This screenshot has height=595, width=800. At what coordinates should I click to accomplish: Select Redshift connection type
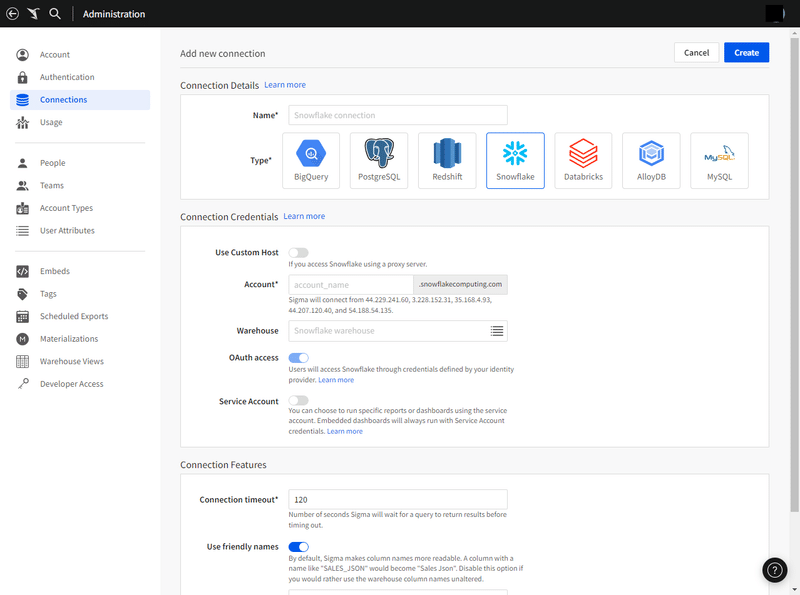click(447, 161)
